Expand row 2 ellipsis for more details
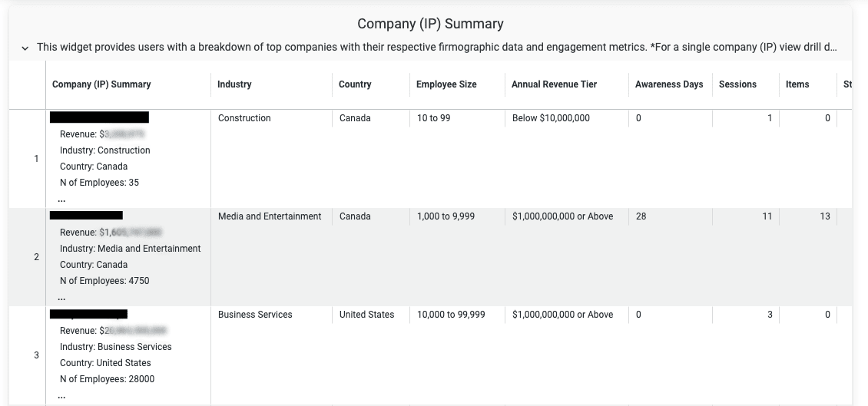Viewport: 868px width, 406px height. (61, 297)
